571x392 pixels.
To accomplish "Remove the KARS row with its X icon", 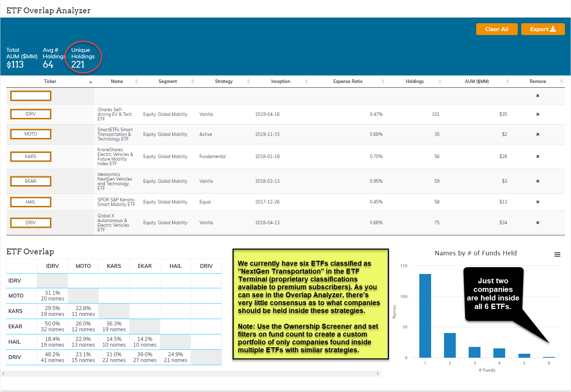I will (538, 157).
